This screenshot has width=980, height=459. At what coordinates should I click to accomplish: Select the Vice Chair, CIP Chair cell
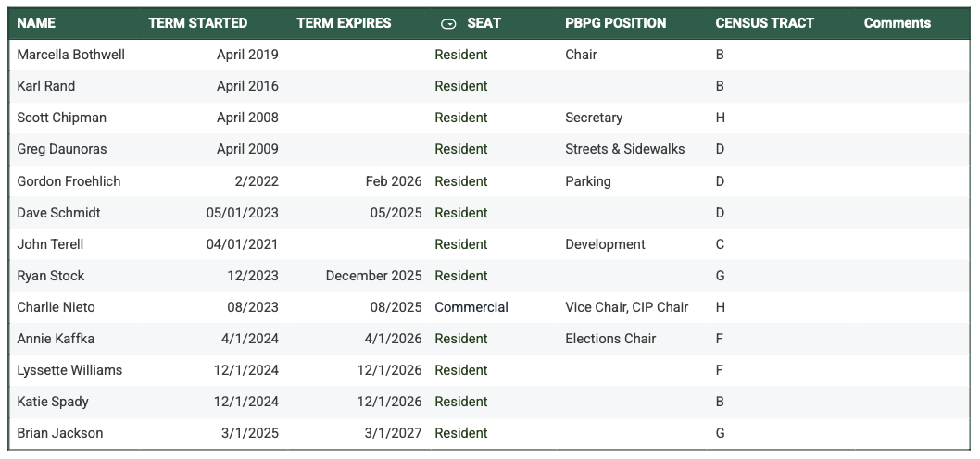(632, 307)
